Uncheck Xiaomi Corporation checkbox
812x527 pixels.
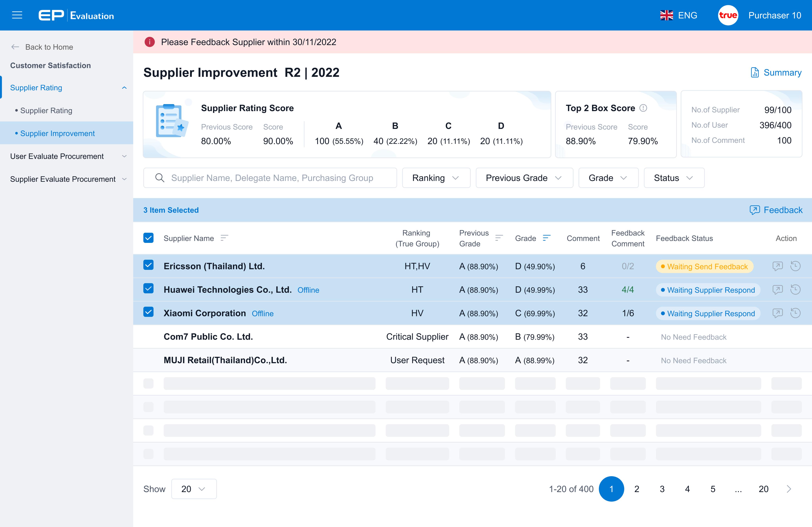(148, 312)
